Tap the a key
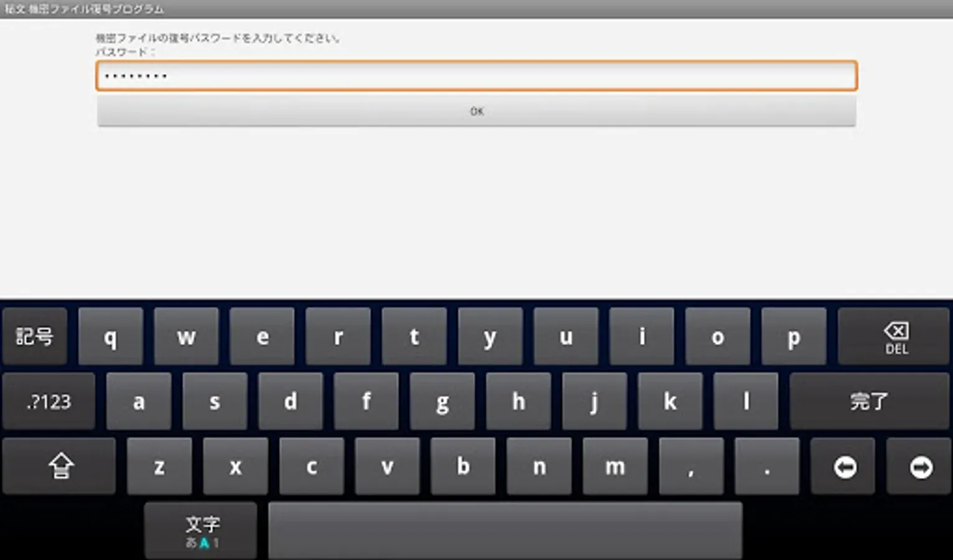953x560 pixels. 139,401
